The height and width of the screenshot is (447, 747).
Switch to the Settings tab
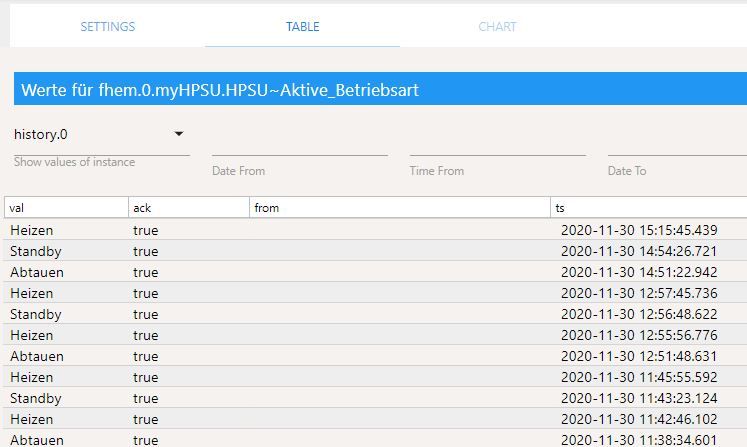pos(108,27)
